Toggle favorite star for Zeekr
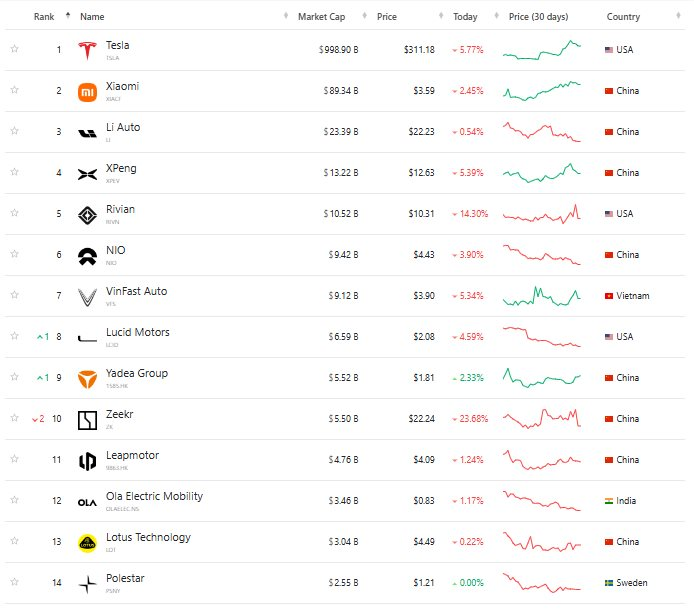 coord(14,418)
